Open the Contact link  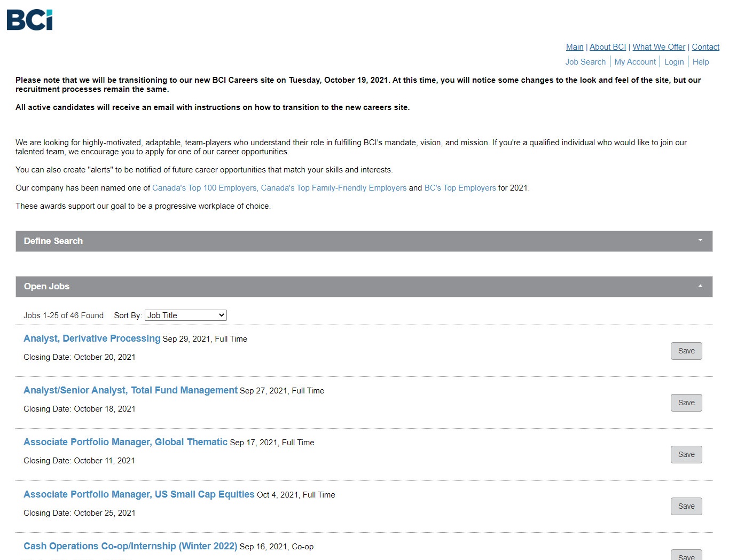point(706,47)
